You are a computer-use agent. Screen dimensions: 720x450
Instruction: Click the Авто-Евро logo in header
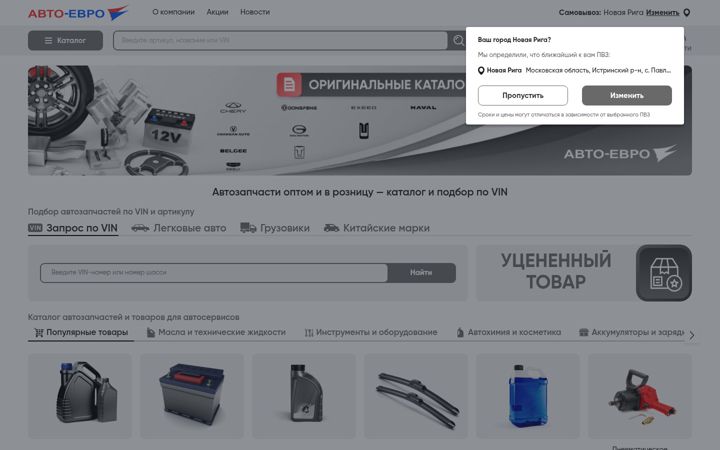(x=78, y=13)
